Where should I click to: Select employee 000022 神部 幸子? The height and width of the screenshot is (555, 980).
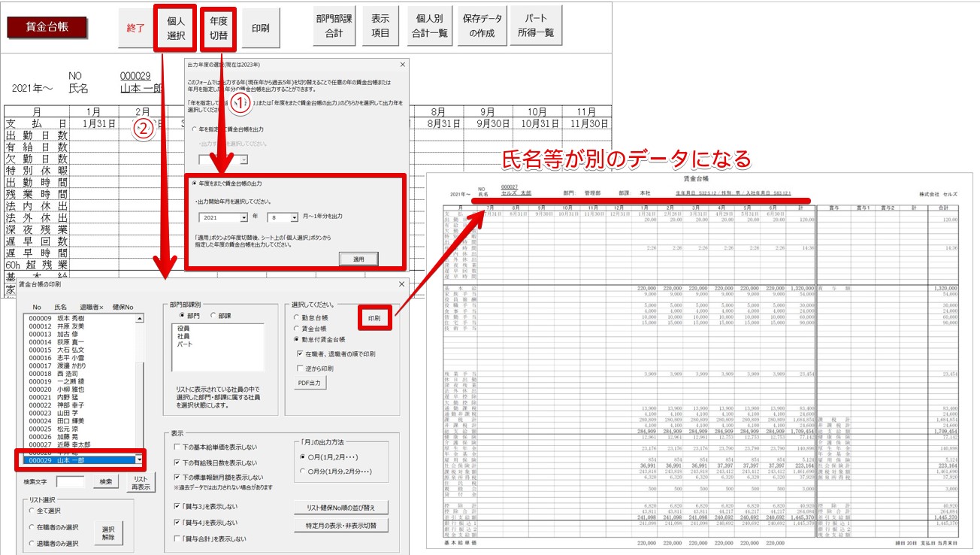tap(80, 407)
